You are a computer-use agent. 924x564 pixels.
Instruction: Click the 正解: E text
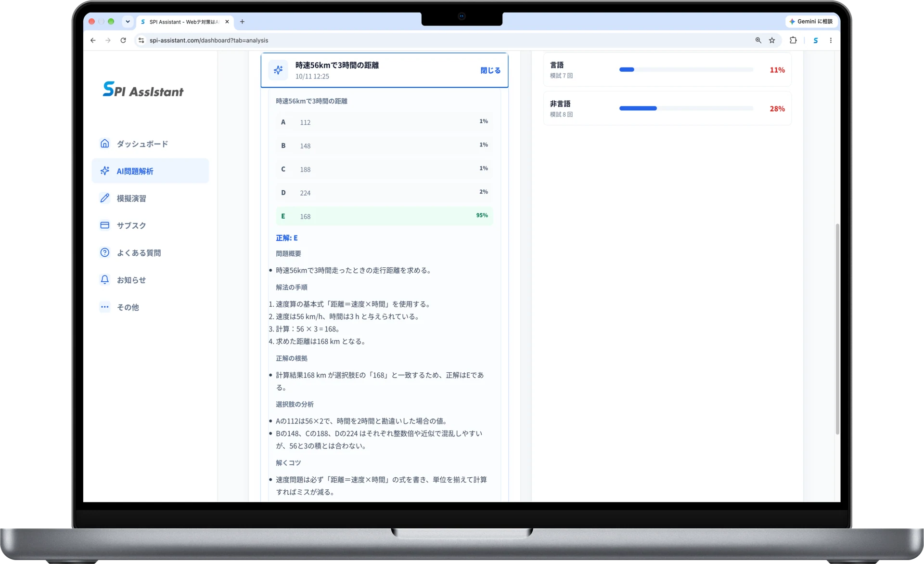pos(287,238)
